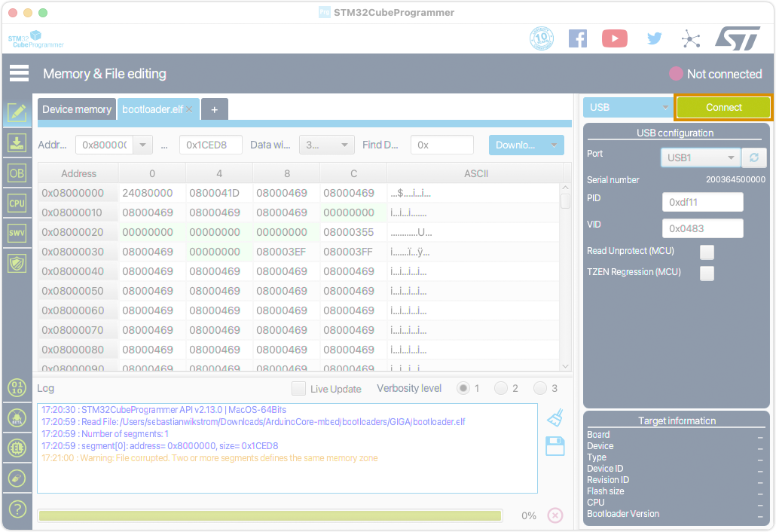
Task: Add a new tab with plus
Action: pos(214,109)
